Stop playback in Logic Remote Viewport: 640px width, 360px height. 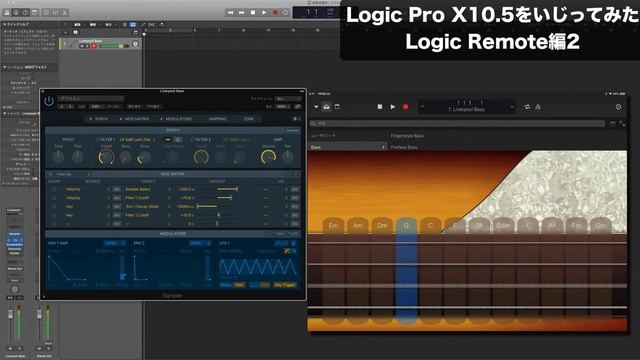click(380, 107)
